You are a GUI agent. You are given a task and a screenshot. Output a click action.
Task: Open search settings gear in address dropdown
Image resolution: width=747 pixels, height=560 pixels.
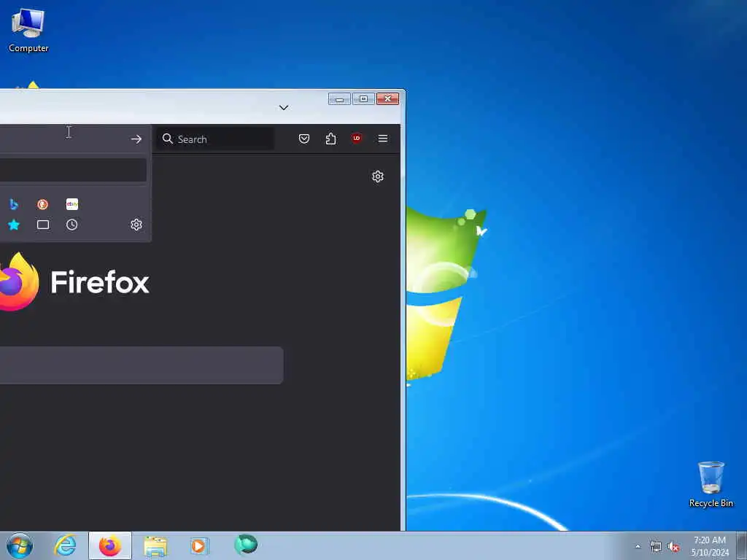tap(136, 225)
